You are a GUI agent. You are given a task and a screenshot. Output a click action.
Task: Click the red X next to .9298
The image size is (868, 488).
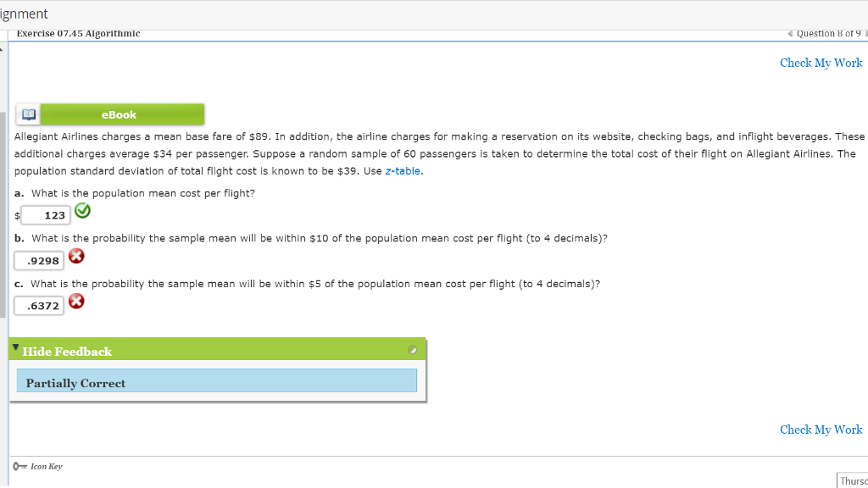(x=76, y=255)
